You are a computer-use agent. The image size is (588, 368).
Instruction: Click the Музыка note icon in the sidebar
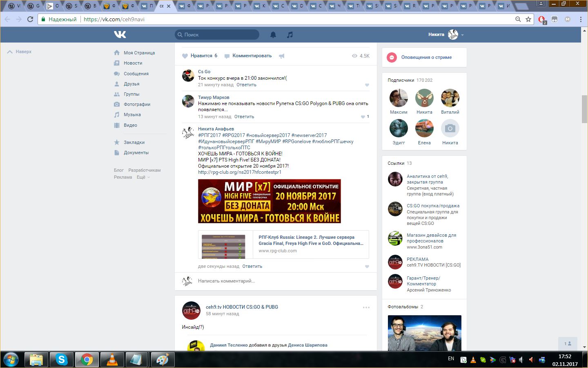(117, 114)
